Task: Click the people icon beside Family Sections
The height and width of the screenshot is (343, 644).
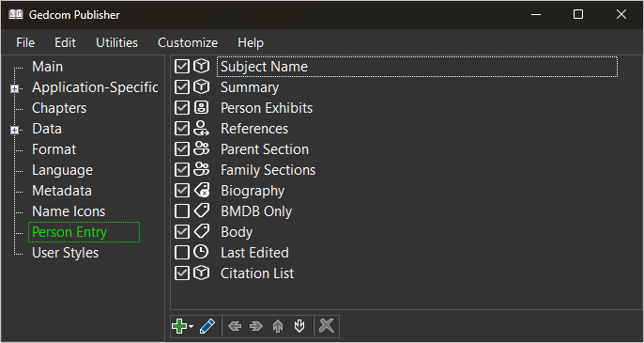Action: pyautogui.click(x=201, y=169)
